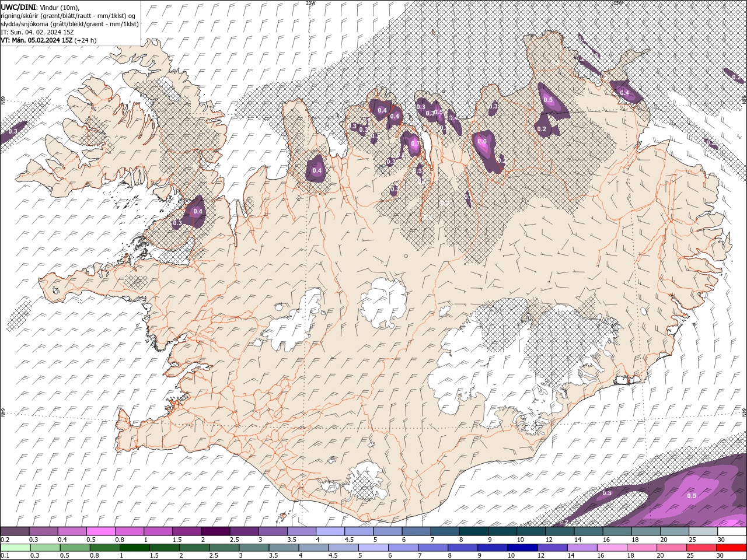Click the white swatch at end of top legend row

click(732, 531)
